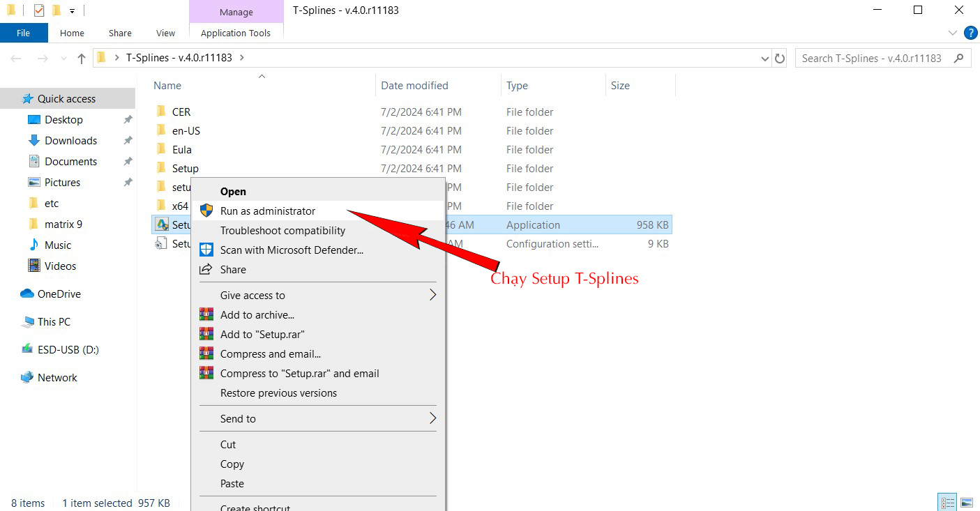Viewport: 980px width, 511px height.
Task: Go back with the Back arrow
Action: 17,59
